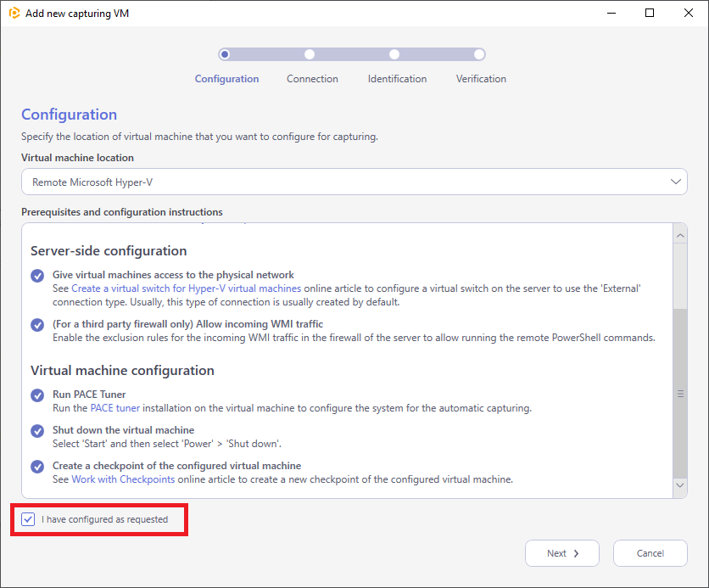Maximize the Add new capturing VM window

click(650, 13)
